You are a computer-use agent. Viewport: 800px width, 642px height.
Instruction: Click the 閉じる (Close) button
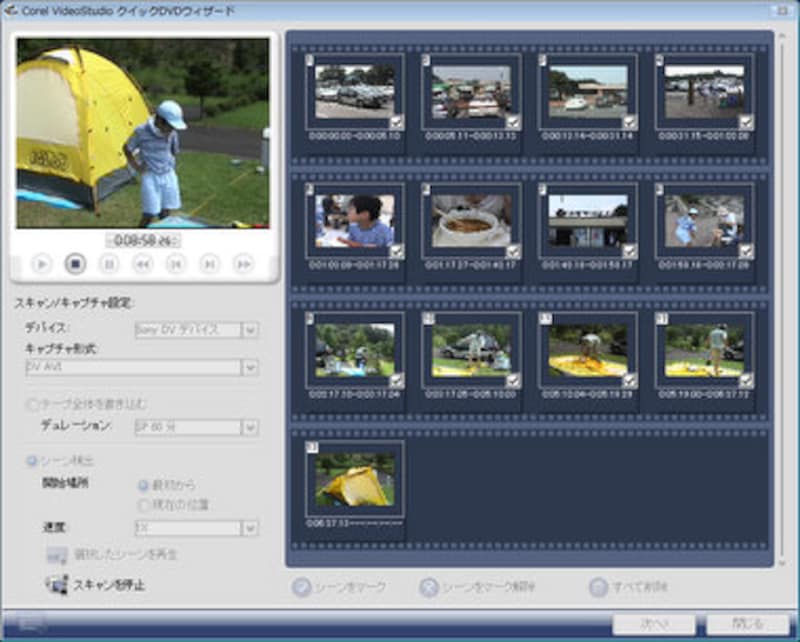click(747, 623)
